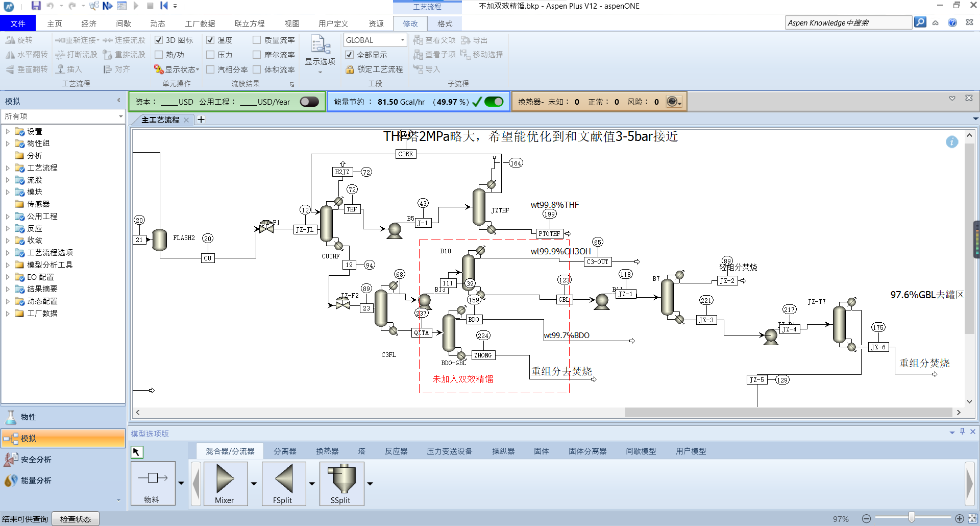The width and height of the screenshot is (980, 526).
Task: Click the flowsheet info icon
Action: tap(952, 142)
